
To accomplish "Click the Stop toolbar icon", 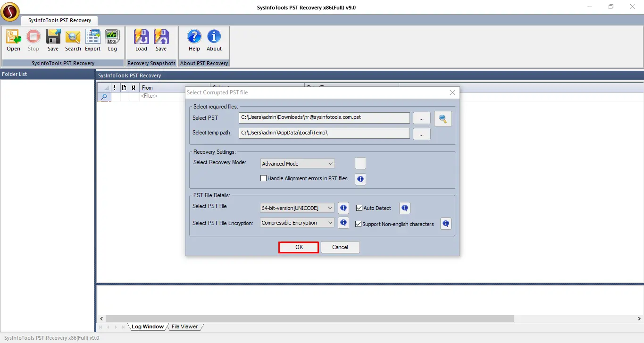I will (33, 40).
